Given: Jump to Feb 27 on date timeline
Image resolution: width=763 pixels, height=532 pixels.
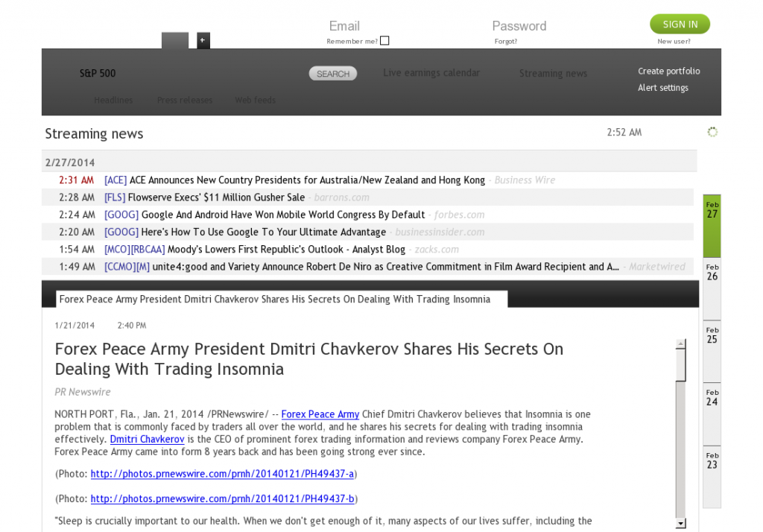Looking at the screenshot, I should (x=712, y=226).
